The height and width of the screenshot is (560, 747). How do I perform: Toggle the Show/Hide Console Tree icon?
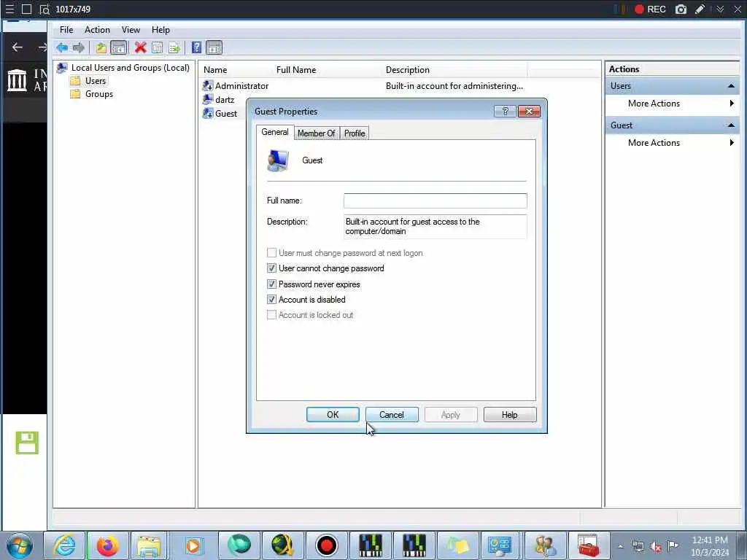(x=119, y=47)
